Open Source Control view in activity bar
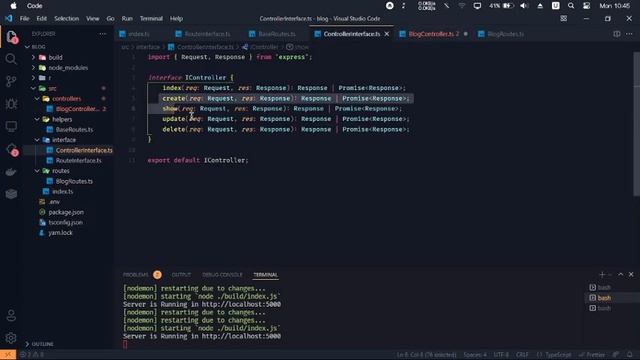This screenshot has width=640, height=360. tap(11, 81)
